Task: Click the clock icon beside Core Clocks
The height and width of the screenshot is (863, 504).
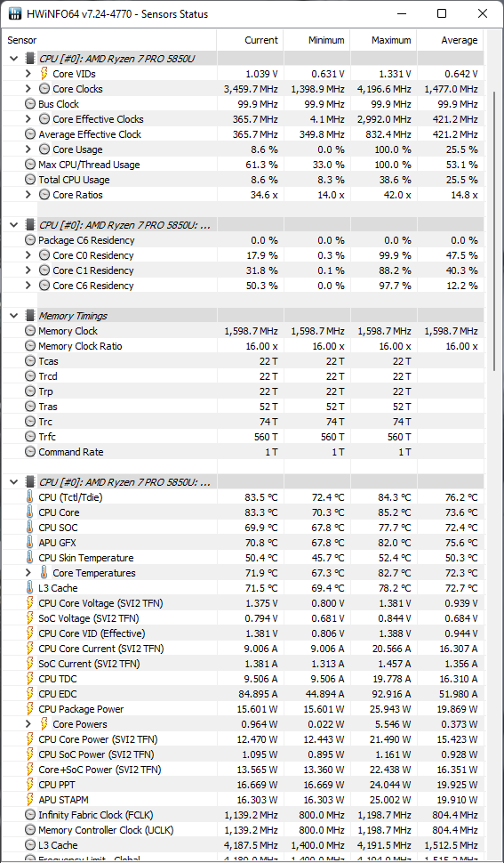Action: pyautogui.click(x=44, y=89)
